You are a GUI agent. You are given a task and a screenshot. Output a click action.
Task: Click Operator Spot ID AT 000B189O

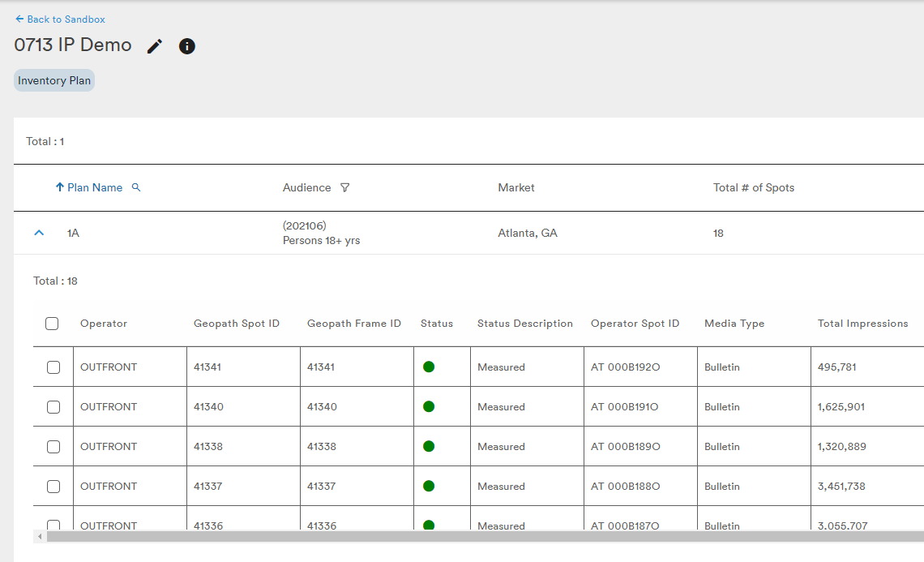click(625, 446)
